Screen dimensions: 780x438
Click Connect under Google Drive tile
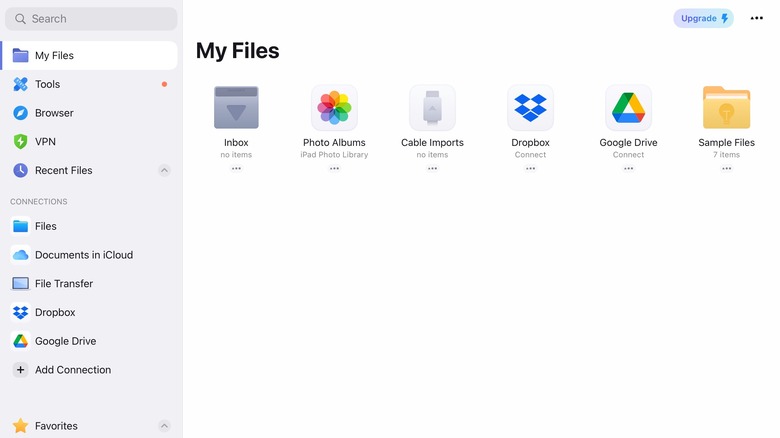pos(628,155)
